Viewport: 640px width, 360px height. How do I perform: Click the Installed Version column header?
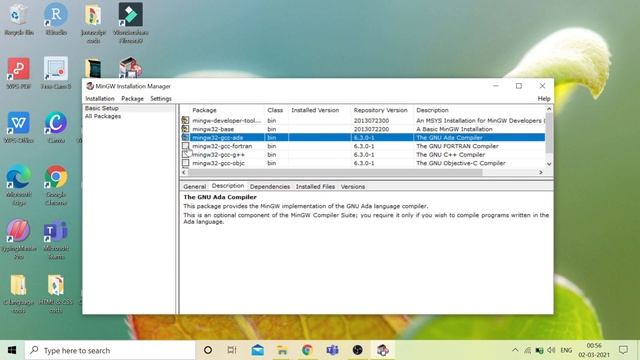[x=315, y=110]
